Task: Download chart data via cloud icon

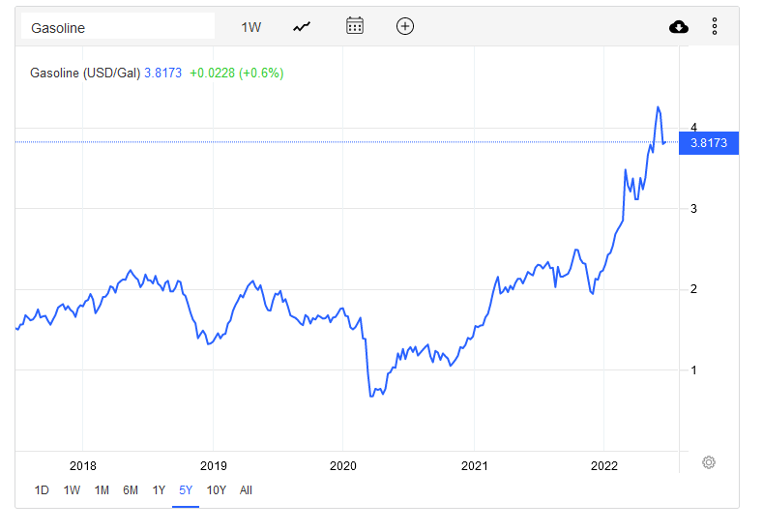Action: click(x=678, y=27)
